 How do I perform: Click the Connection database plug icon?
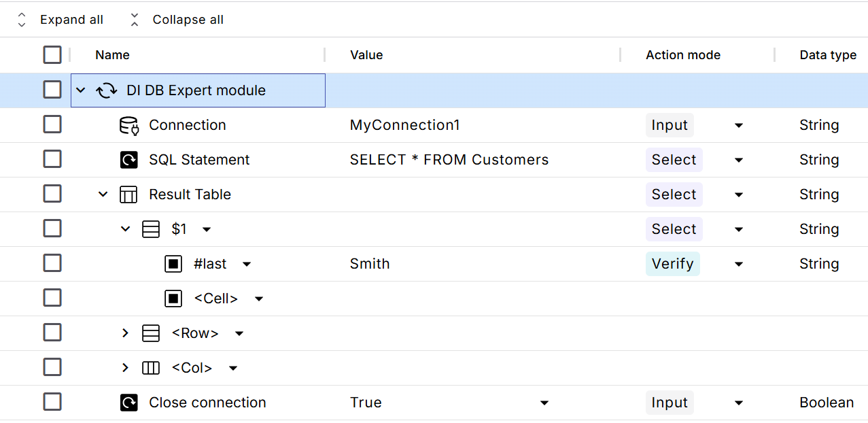click(x=128, y=125)
